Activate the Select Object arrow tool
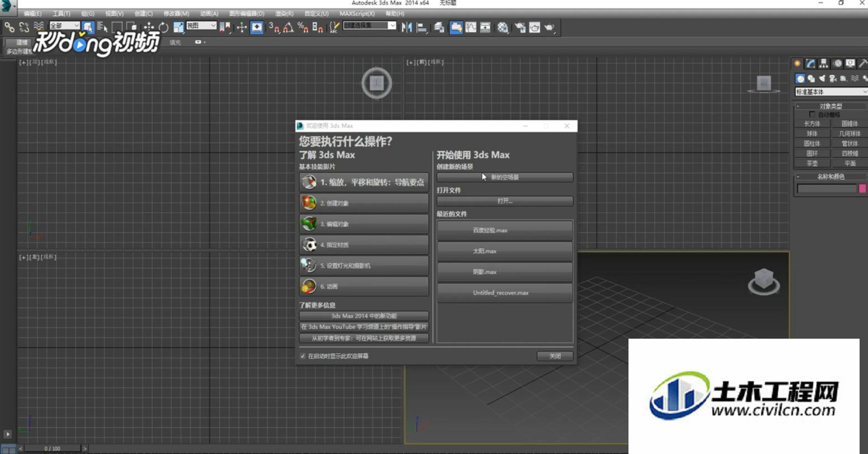 tap(88, 27)
